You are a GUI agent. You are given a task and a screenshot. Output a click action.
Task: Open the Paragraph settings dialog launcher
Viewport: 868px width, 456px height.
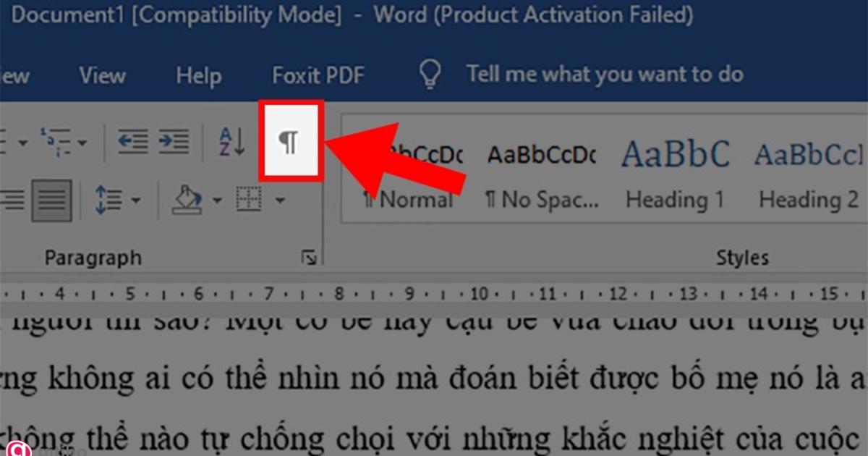(310, 258)
